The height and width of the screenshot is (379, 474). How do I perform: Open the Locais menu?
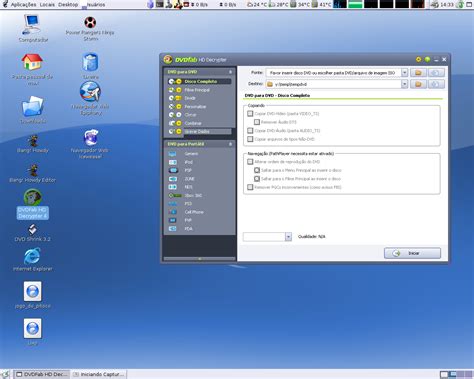click(x=47, y=5)
